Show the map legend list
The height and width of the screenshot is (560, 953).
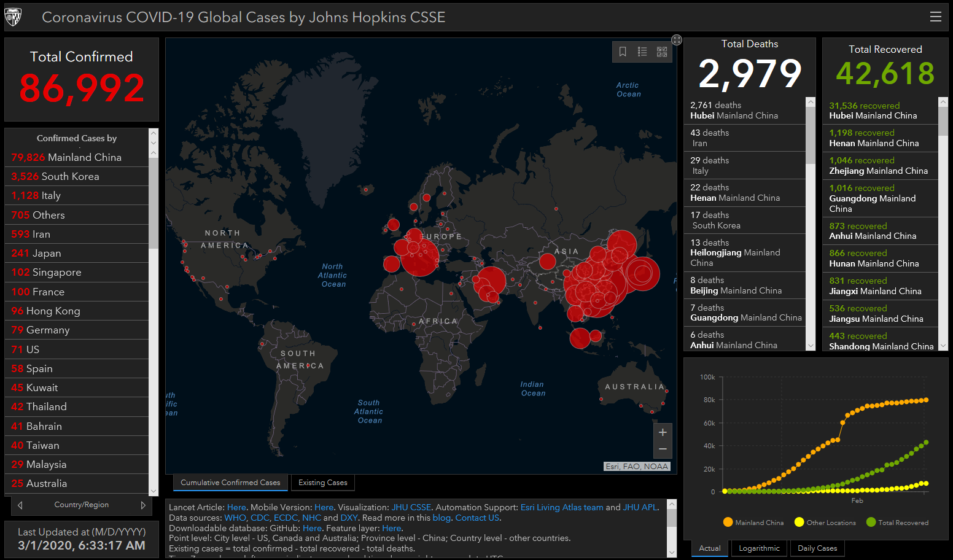coord(642,52)
